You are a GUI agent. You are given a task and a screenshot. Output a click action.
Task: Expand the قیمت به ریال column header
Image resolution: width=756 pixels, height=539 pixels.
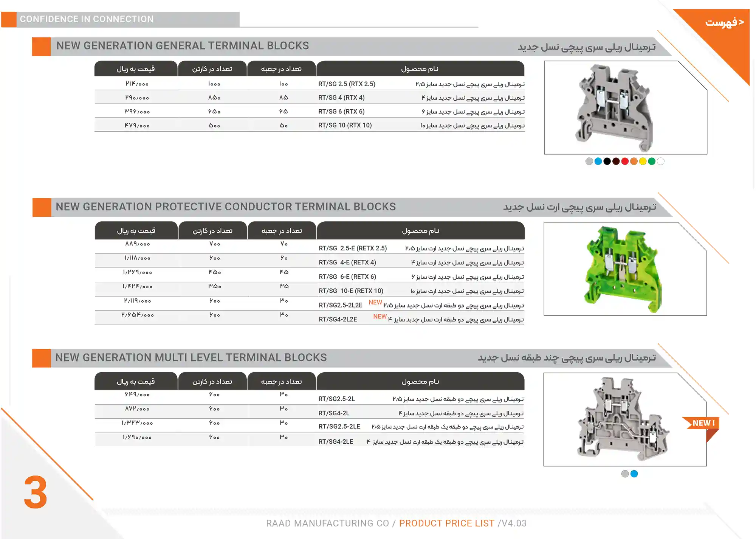point(135,68)
